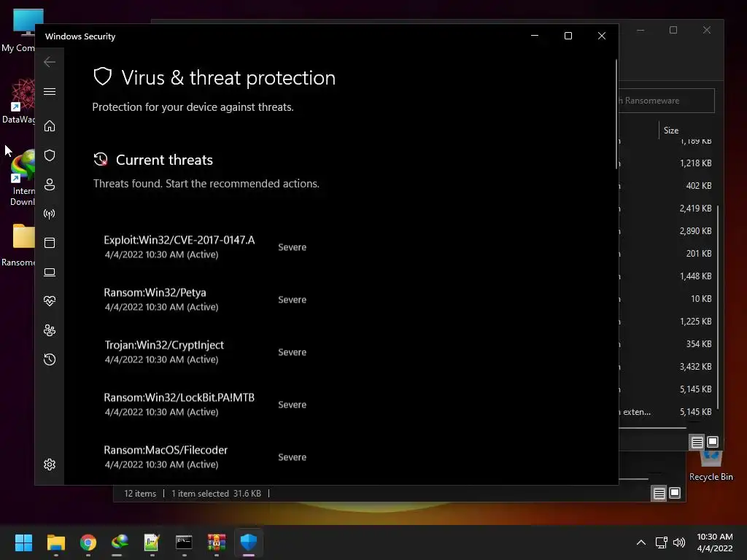Switch to details view in front File Explorer
747x560 pixels.
pos(697,443)
